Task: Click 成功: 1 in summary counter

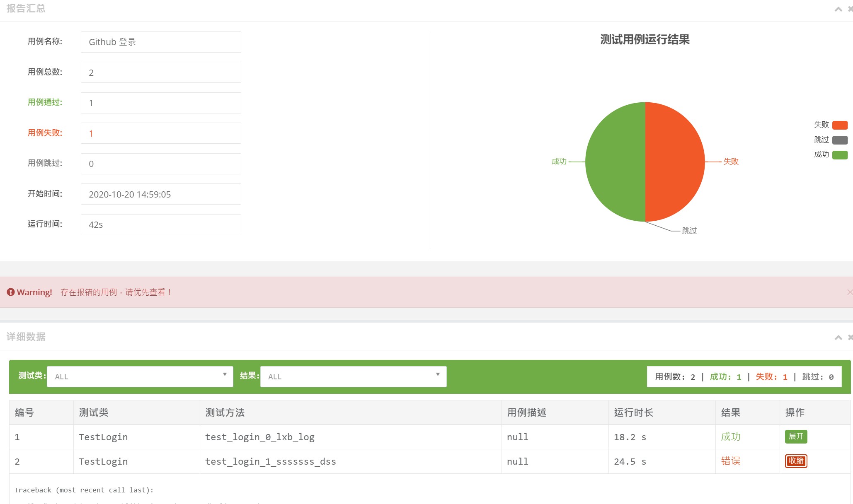Action: click(725, 377)
